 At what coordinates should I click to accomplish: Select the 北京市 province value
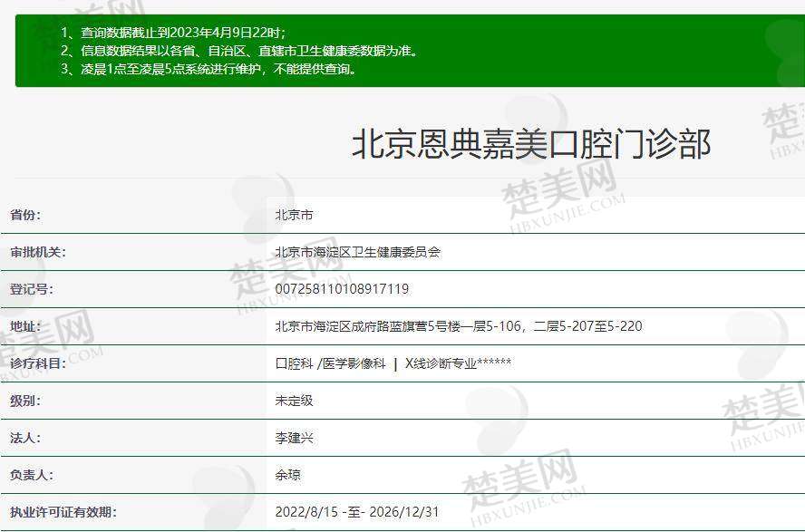pyautogui.click(x=294, y=216)
